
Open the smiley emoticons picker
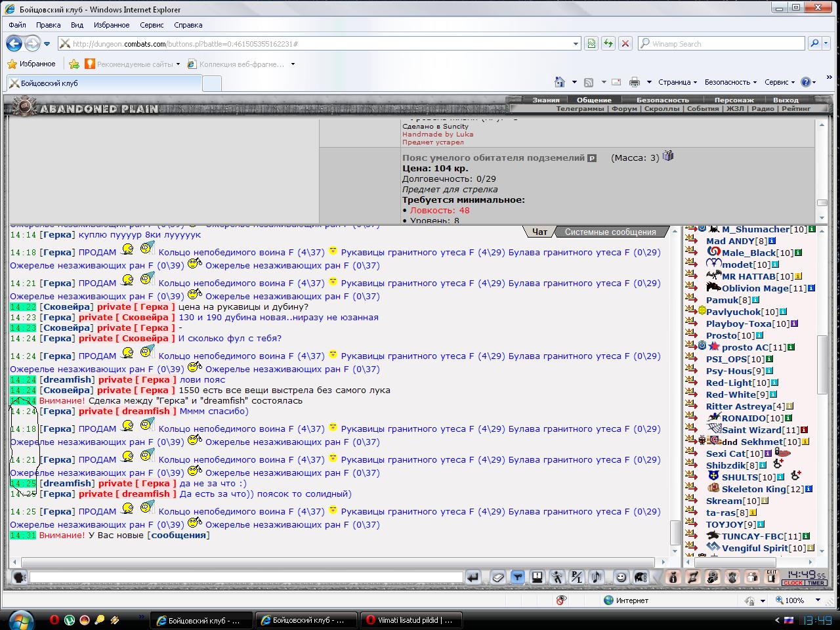click(621, 577)
